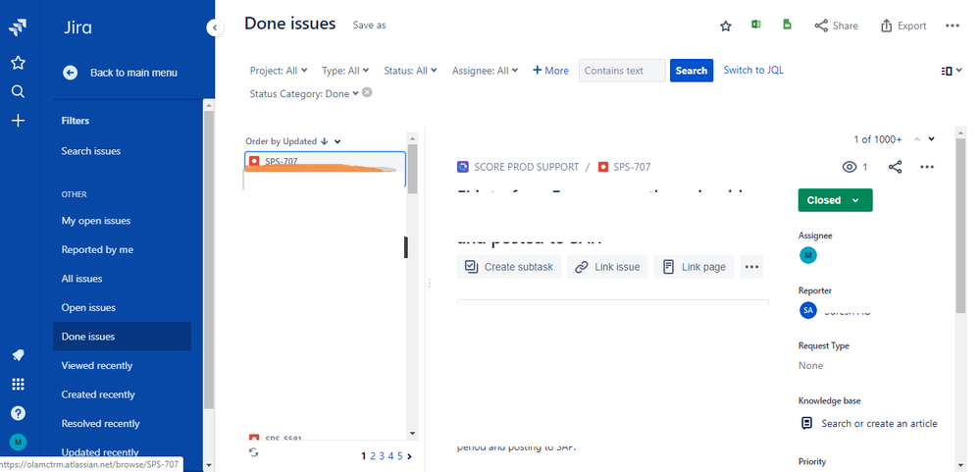Image resolution: width=980 pixels, height=472 pixels.
Task: Remove the Status Category filter
Action: [368, 92]
